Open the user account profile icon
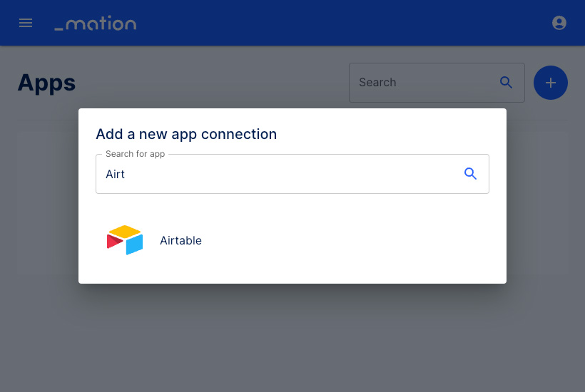The width and height of the screenshot is (585, 392). click(559, 23)
